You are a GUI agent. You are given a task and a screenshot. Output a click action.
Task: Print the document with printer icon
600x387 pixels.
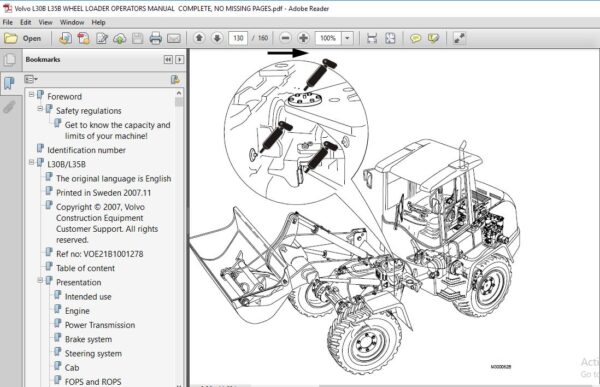[x=156, y=38]
